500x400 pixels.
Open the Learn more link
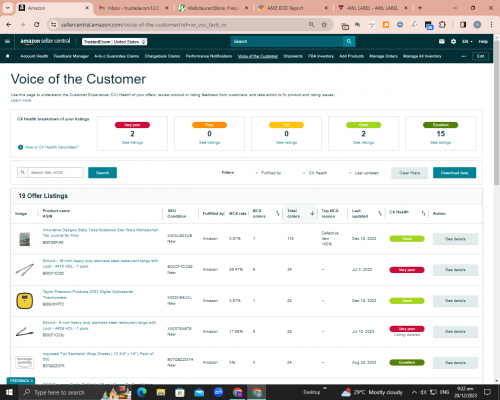coord(21,100)
